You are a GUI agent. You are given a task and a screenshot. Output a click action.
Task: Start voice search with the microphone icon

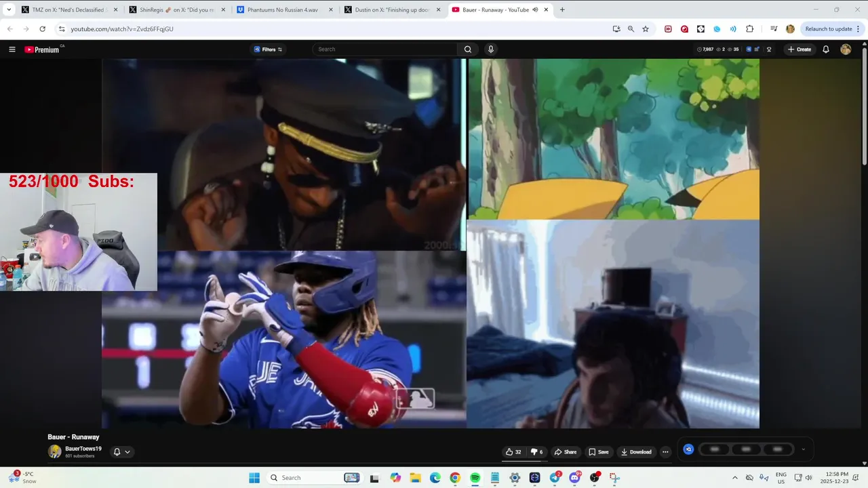click(x=491, y=49)
